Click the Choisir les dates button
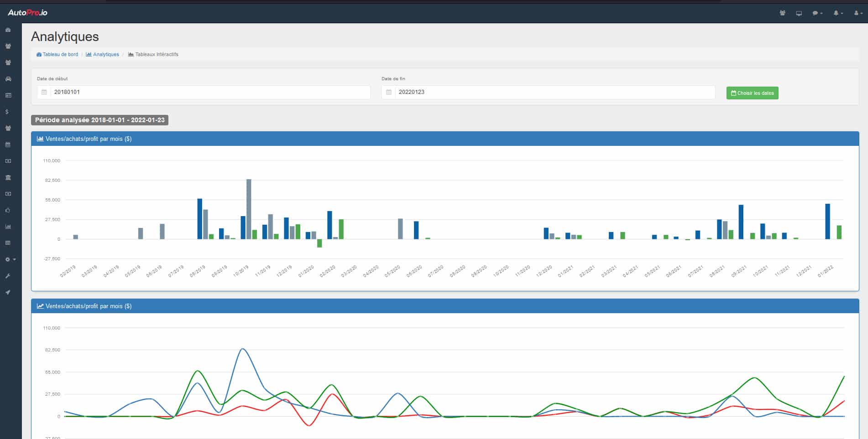The height and width of the screenshot is (439, 868). 752,93
